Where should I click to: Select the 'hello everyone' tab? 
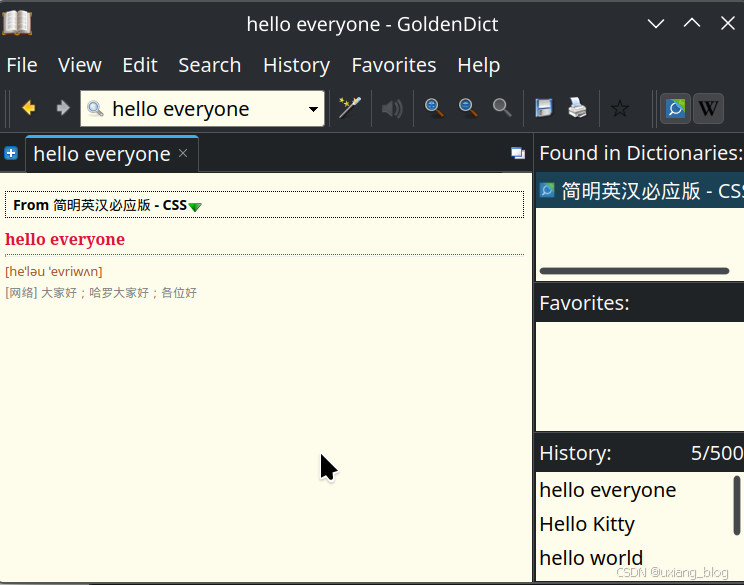coord(112,154)
